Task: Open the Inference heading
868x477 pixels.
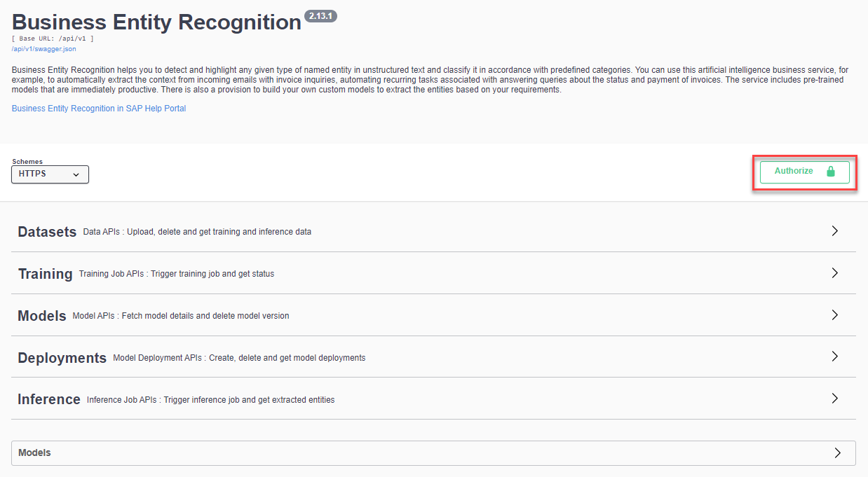Action: click(x=49, y=399)
